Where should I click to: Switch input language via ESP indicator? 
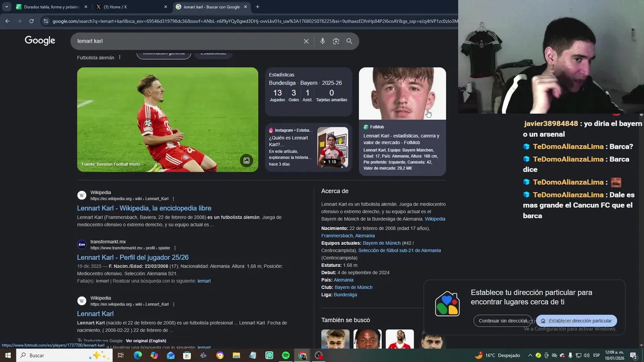pos(597,355)
